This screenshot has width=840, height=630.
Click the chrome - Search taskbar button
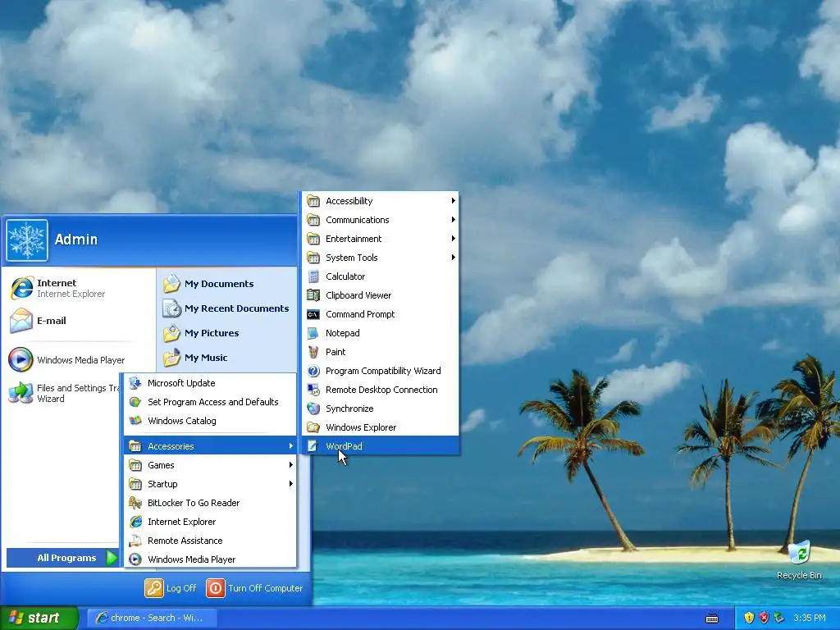pyautogui.click(x=152, y=619)
